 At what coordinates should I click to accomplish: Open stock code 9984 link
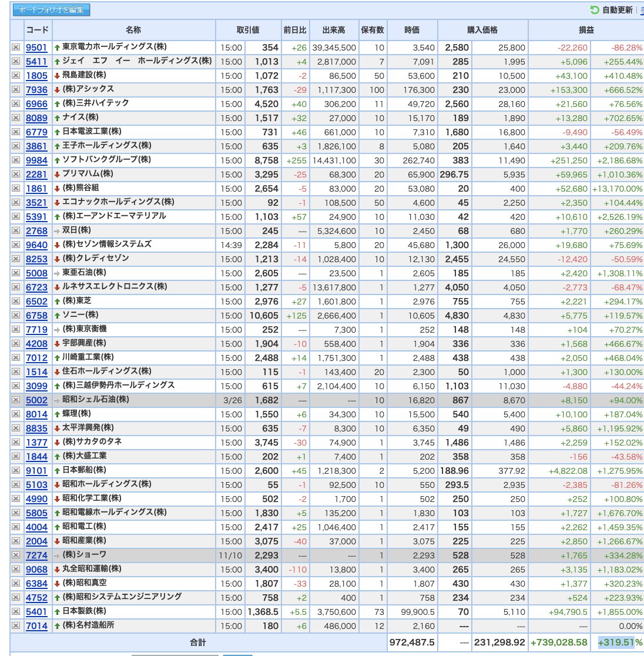pos(36,160)
